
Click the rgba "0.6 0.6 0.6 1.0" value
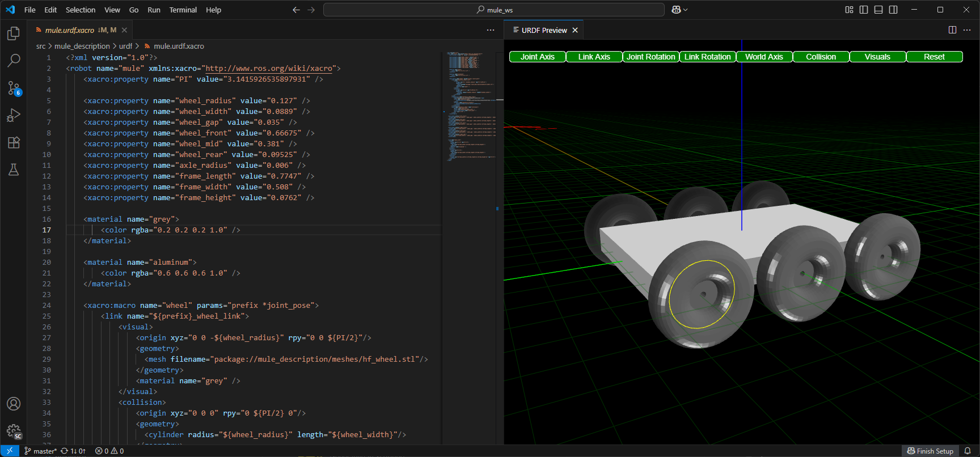pyautogui.click(x=192, y=273)
